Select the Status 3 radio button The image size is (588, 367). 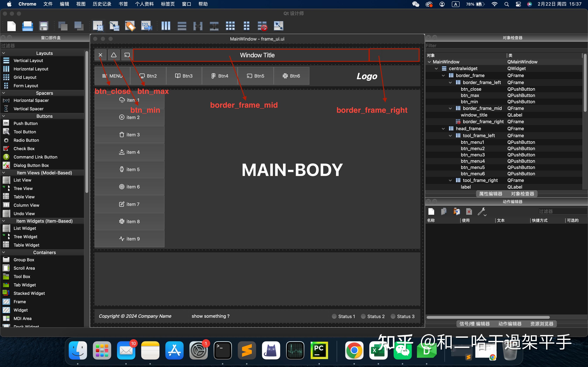[x=393, y=316]
